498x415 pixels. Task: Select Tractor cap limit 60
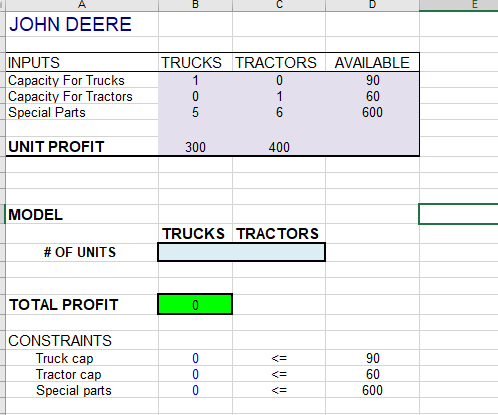372,374
